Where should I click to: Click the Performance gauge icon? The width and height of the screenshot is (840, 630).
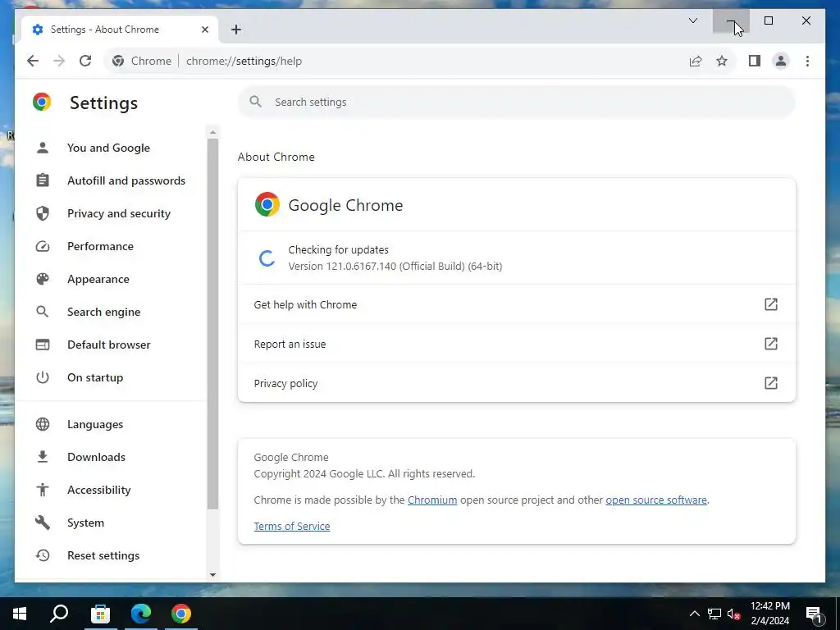point(43,246)
